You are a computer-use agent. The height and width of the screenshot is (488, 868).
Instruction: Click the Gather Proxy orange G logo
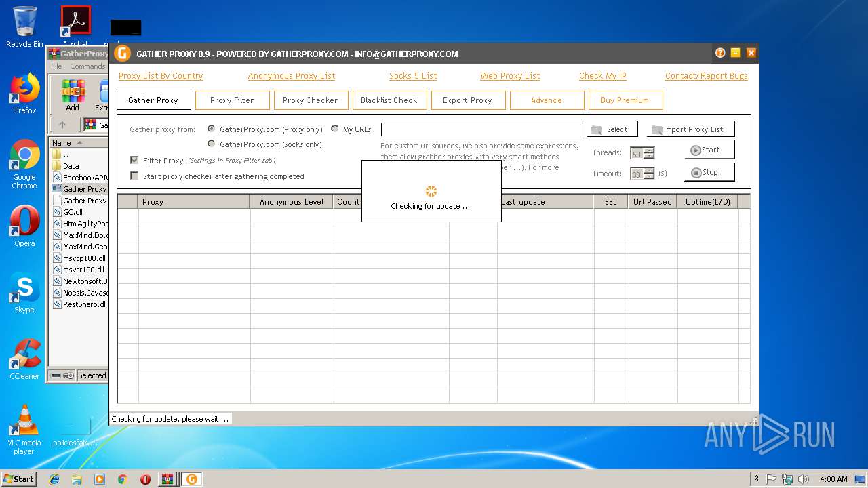tap(123, 54)
